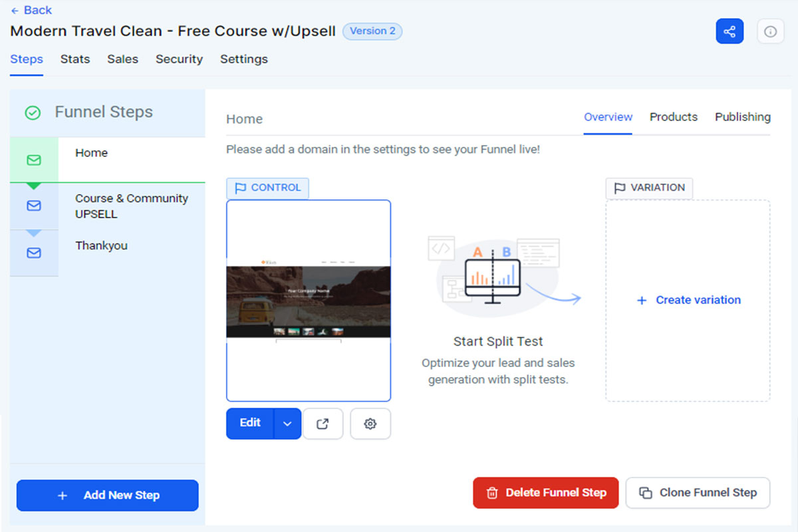Open the funnel Settings tab
Image resolution: width=798 pixels, height=532 pixels.
[244, 59]
